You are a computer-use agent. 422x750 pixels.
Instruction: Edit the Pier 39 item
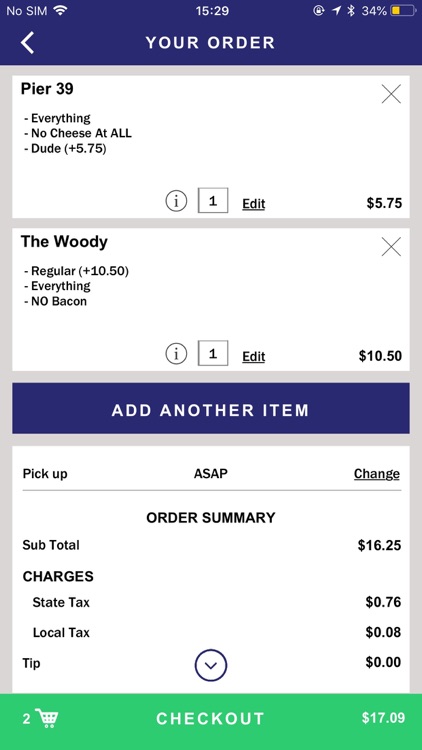(x=254, y=204)
